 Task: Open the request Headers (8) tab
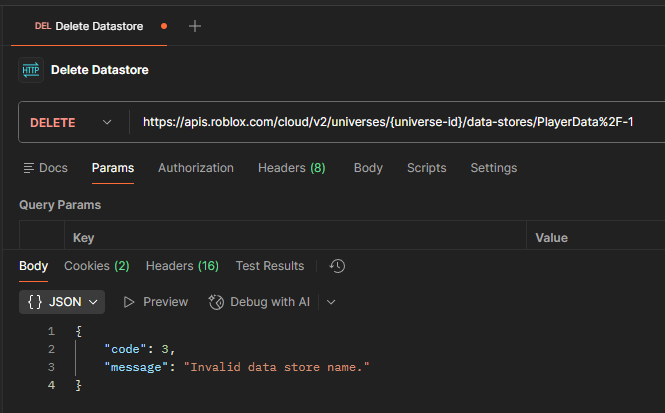(x=292, y=168)
